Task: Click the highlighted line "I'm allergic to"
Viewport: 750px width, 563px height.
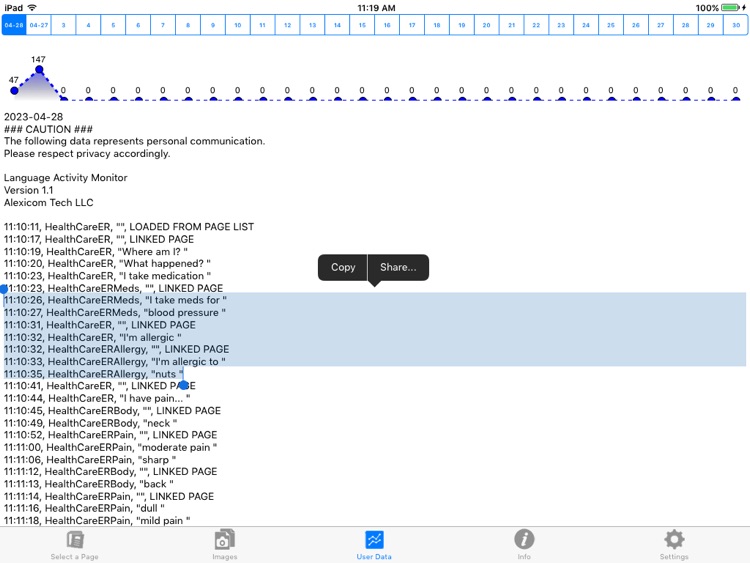Action: (x=115, y=362)
